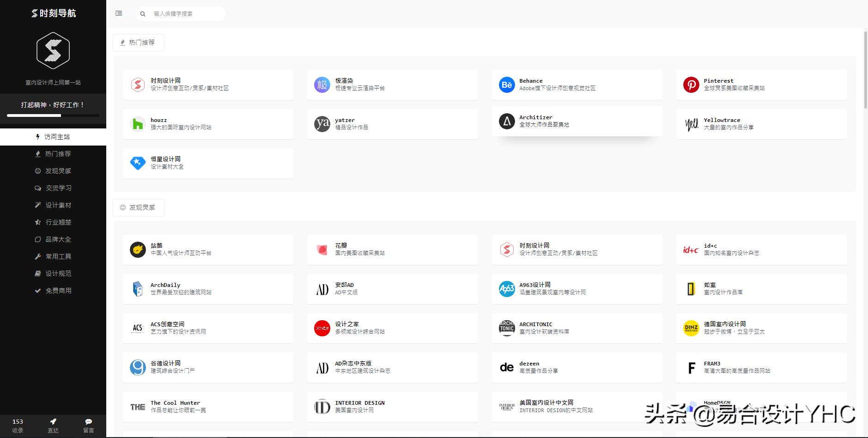
Task: Click the AD杂志中东版 link text
Action: click(353, 364)
